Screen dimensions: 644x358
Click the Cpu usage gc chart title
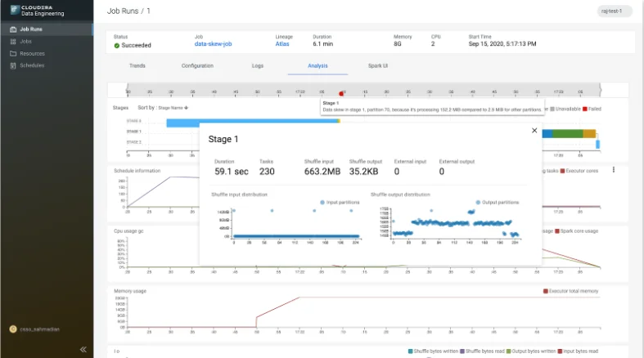pos(128,231)
